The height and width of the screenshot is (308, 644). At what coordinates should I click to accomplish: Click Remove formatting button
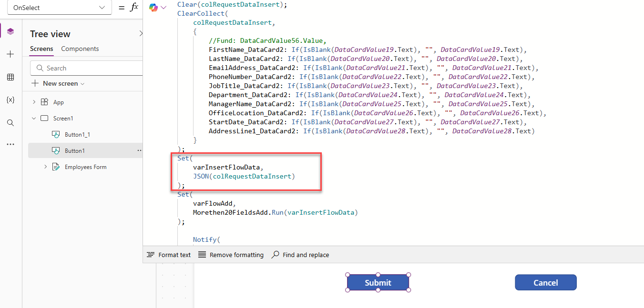[231, 255]
